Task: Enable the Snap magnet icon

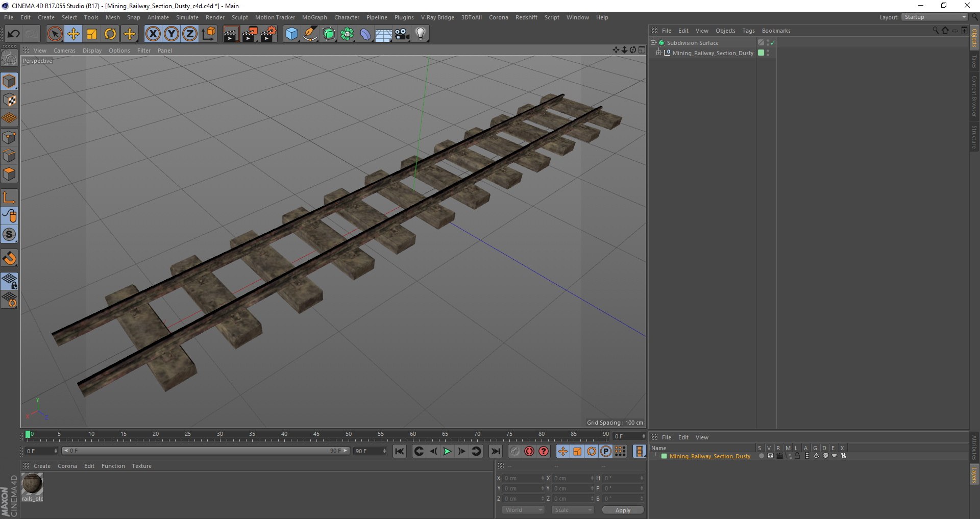Action: pyautogui.click(x=10, y=259)
